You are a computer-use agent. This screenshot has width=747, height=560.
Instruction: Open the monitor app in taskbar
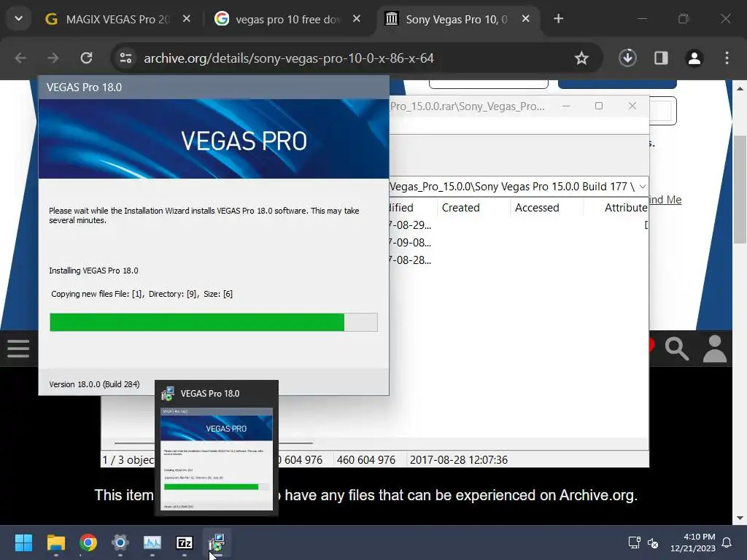[x=152, y=542]
